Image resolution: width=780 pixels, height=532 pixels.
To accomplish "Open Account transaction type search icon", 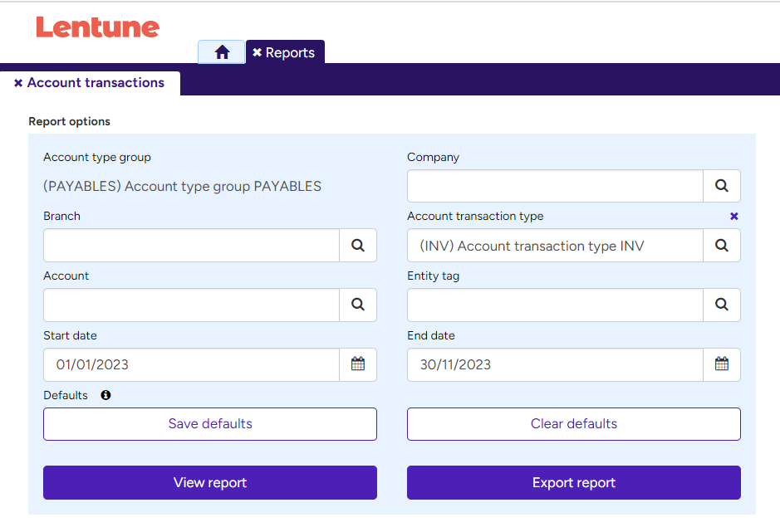I will tap(721, 245).
